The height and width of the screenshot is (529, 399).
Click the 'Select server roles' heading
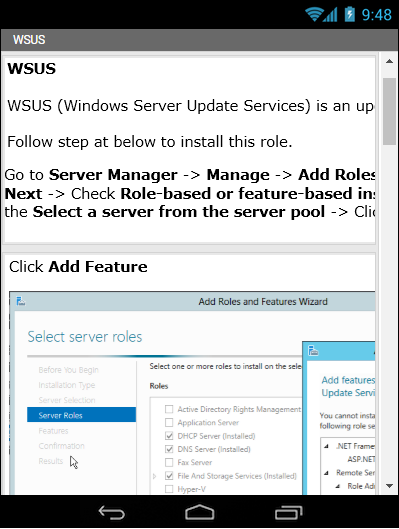[x=85, y=337]
